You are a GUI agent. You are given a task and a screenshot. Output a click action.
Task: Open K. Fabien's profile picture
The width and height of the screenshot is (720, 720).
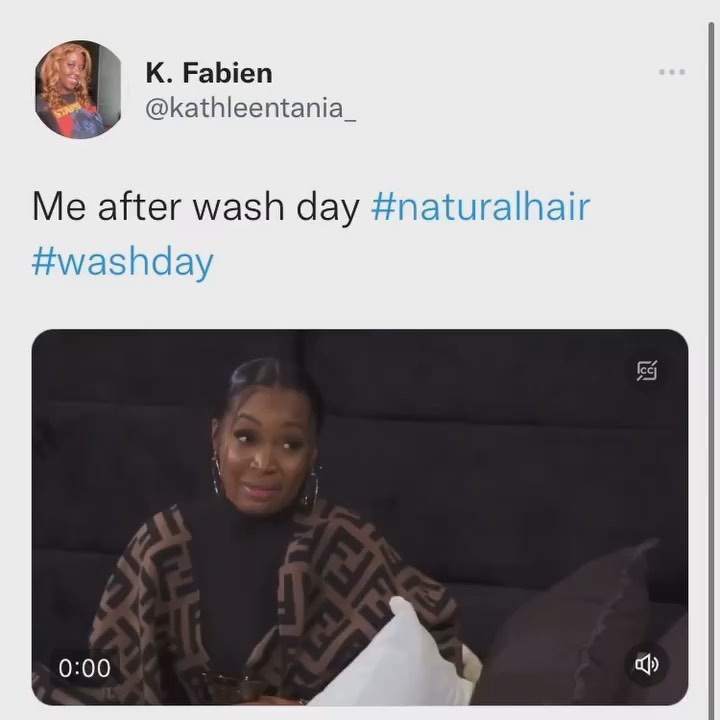(x=78, y=90)
